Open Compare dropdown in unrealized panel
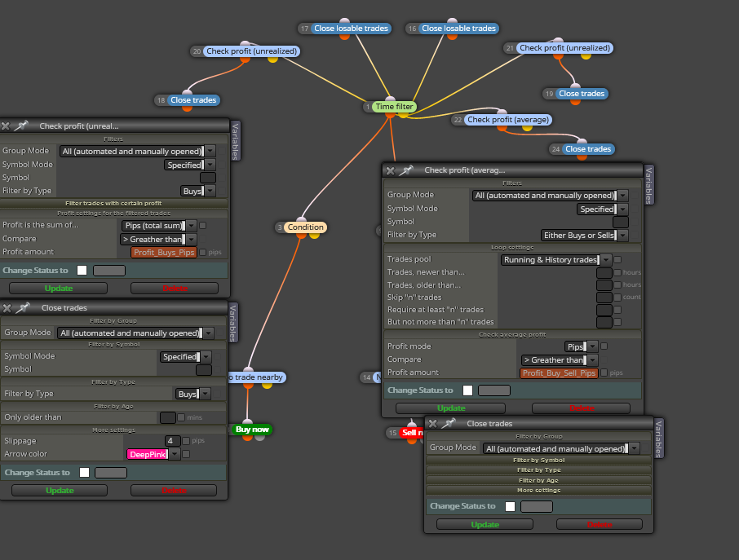The image size is (739, 560). point(192,240)
